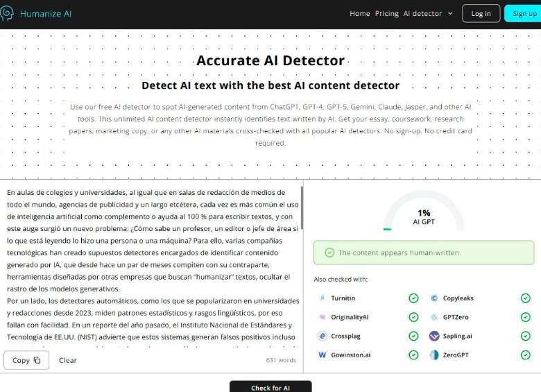Click the Copyleaks logo icon
The image size is (541, 392).
[434, 298]
